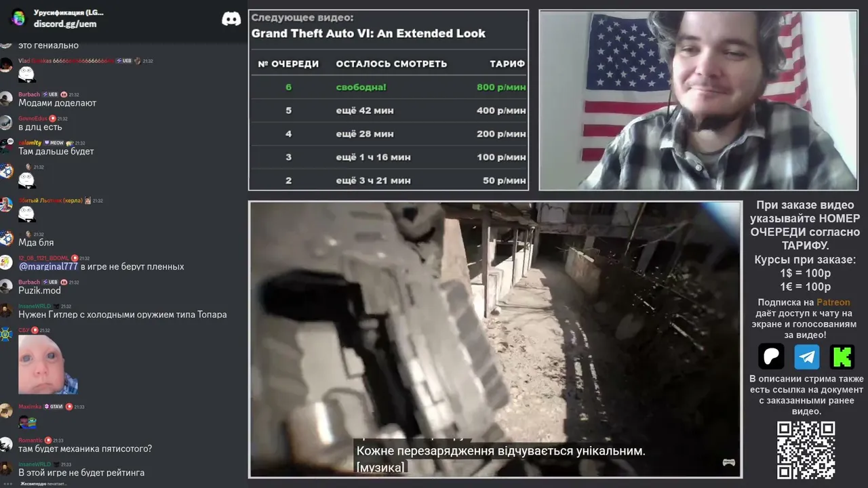Click the subtitle "Кожне перезаряджання відчувається унікальним."

point(500,451)
